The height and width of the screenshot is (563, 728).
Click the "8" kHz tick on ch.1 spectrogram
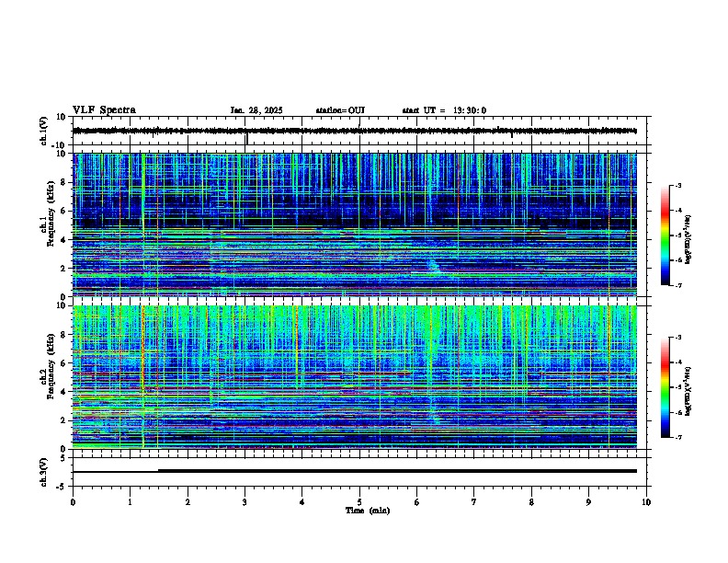point(63,182)
